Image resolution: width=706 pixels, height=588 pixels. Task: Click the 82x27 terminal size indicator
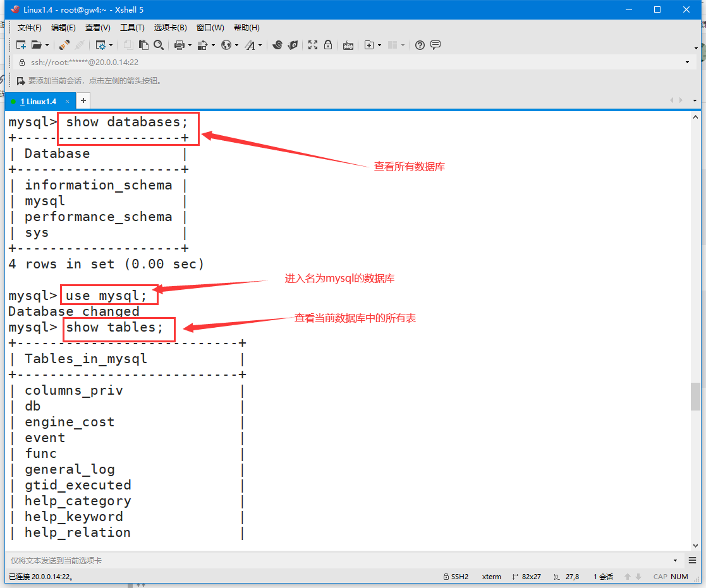click(x=526, y=576)
